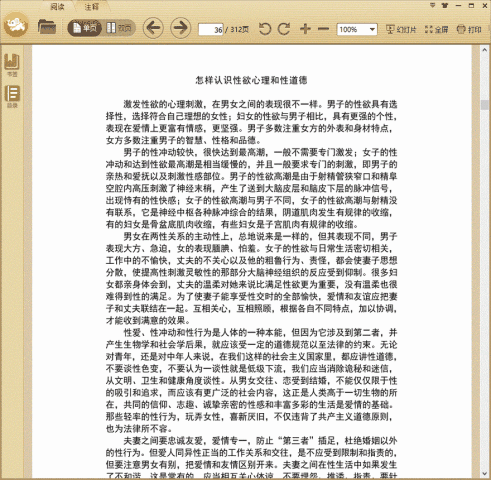Go to next page with right arrow

pyautogui.click(x=181, y=28)
